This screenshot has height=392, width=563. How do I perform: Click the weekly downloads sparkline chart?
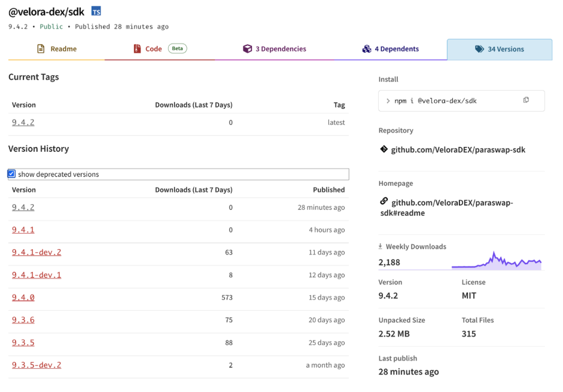497,261
